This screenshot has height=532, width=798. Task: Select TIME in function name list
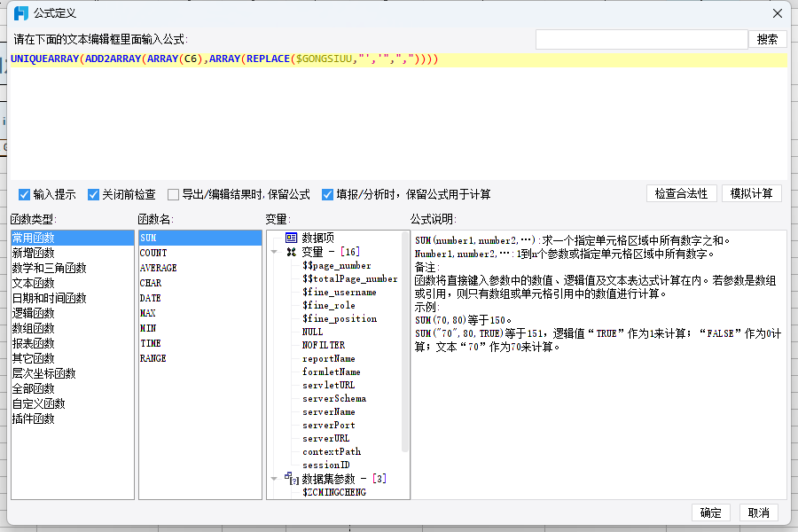pos(200,343)
